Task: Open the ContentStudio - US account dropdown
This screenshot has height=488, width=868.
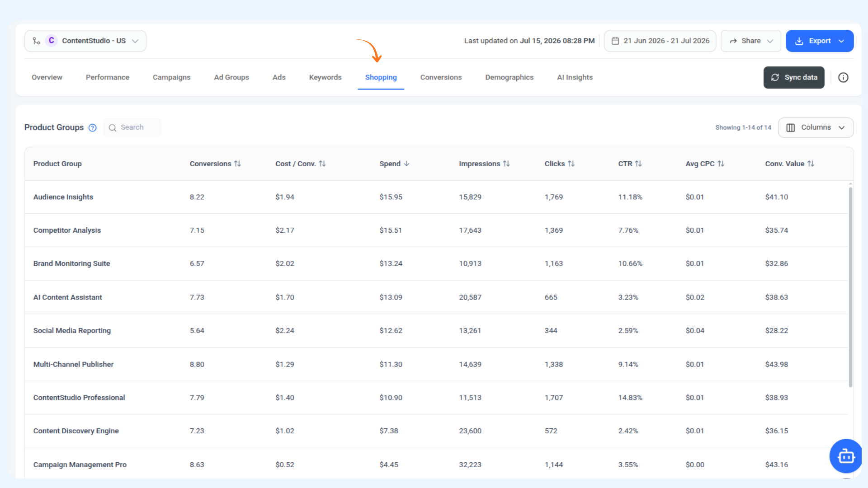Action: click(x=85, y=41)
